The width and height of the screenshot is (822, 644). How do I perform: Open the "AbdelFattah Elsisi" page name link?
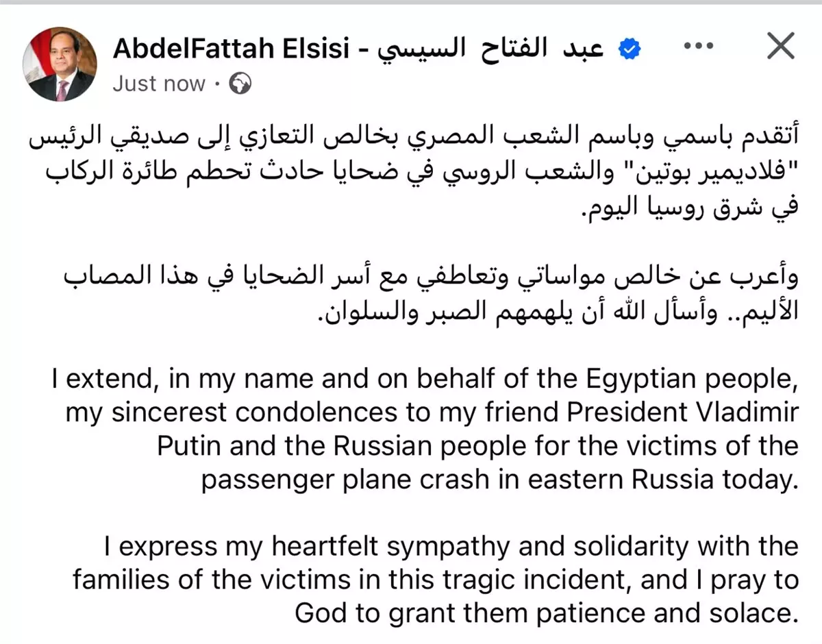coord(231,49)
